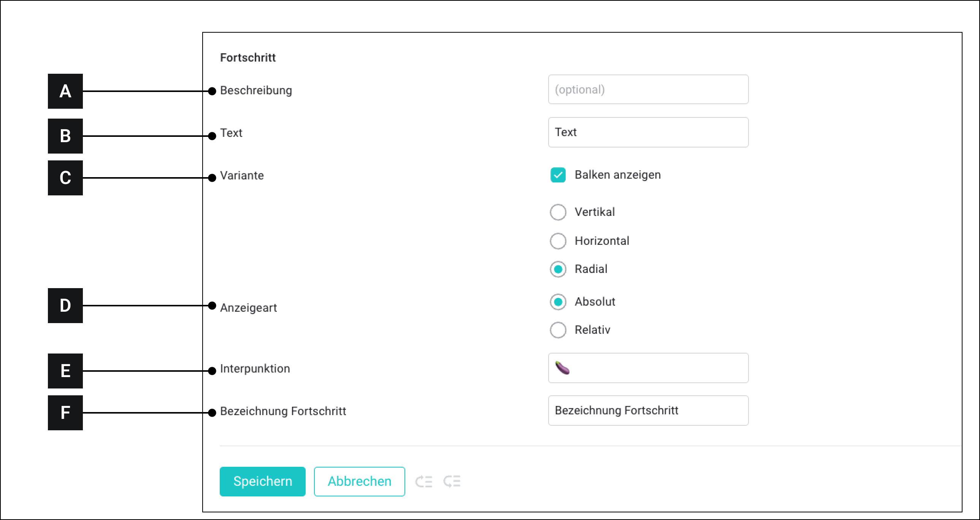Click the Interpunktion field with eggplant emoji

pos(648,368)
